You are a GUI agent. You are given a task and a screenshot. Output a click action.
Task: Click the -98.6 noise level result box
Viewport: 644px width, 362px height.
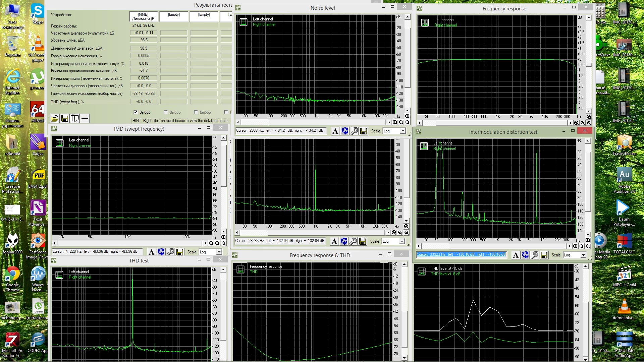[x=144, y=40]
